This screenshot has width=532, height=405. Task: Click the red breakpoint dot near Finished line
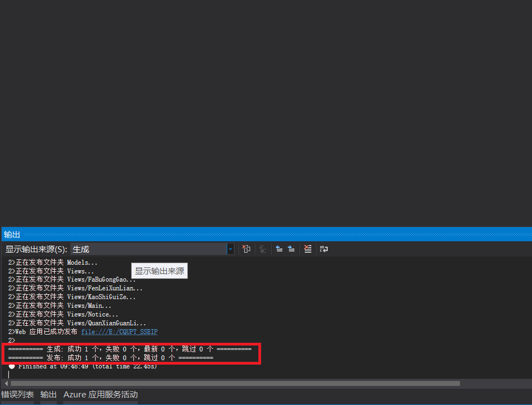11,366
